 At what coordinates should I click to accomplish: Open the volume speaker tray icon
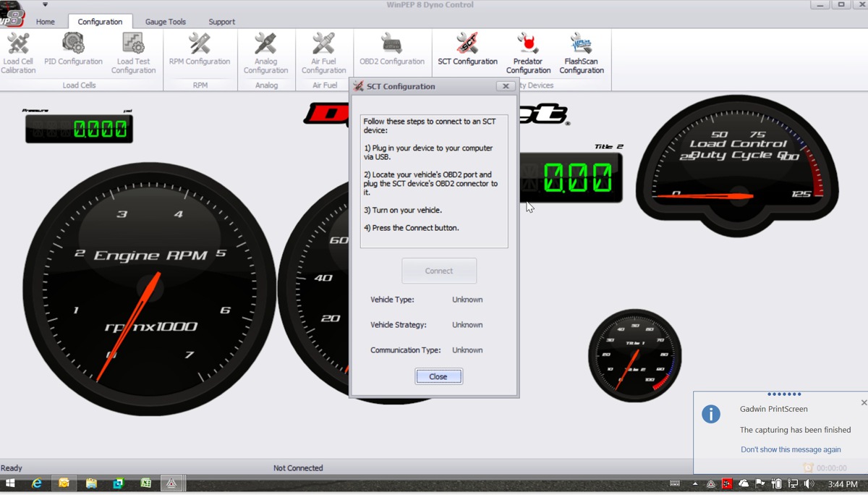809,483
